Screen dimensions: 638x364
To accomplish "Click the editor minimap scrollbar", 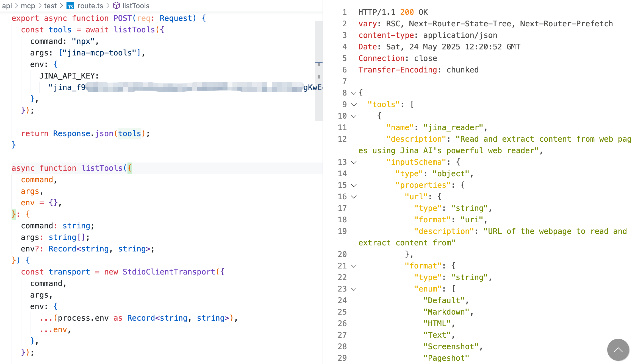I will (318, 71).
